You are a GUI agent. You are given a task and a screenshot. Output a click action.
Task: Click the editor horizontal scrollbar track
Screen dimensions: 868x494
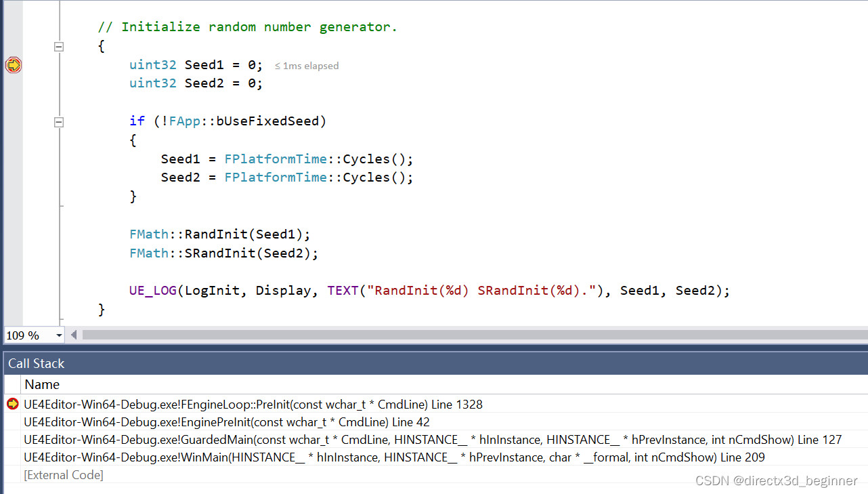coord(474,335)
